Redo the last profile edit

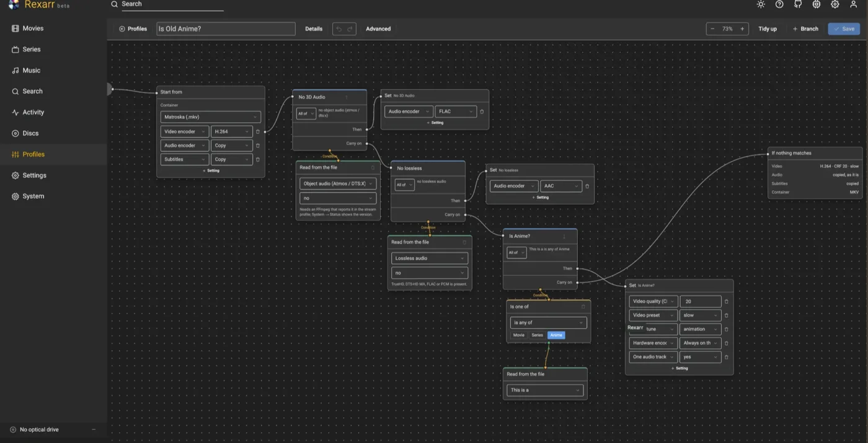[350, 29]
